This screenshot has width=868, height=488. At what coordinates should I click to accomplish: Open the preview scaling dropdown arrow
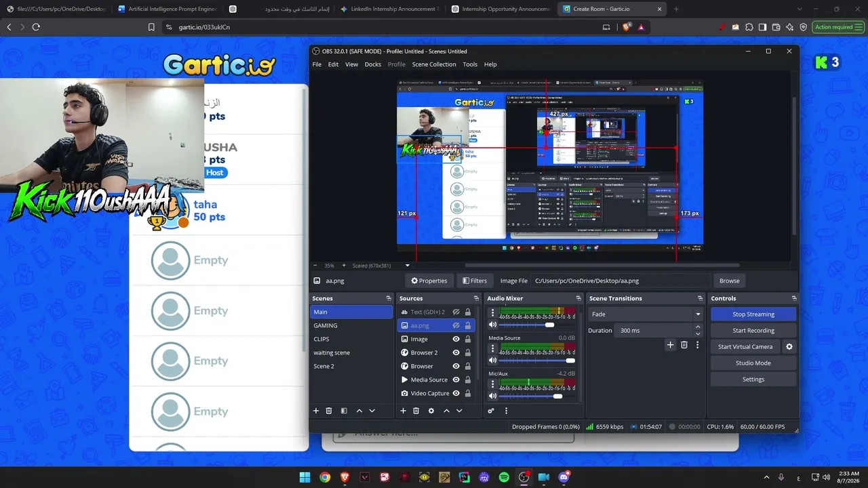(x=408, y=266)
